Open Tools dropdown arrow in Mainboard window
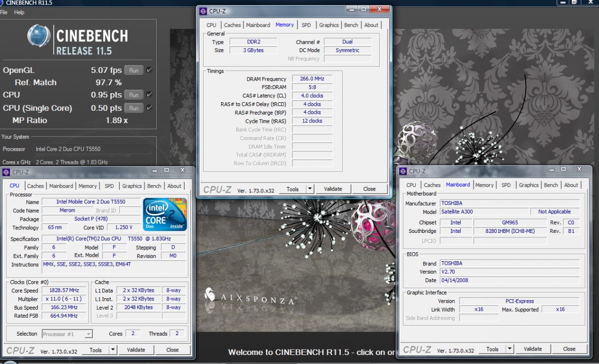 click(510, 349)
